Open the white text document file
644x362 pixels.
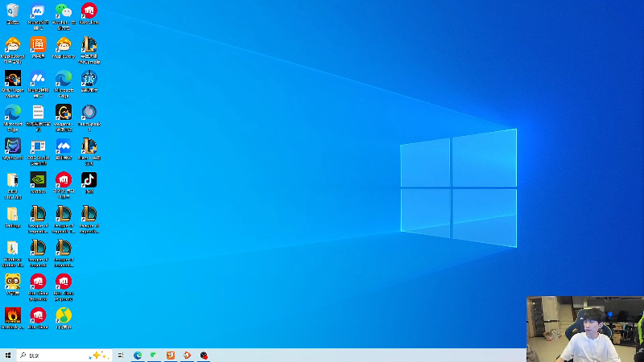click(x=38, y=112)
